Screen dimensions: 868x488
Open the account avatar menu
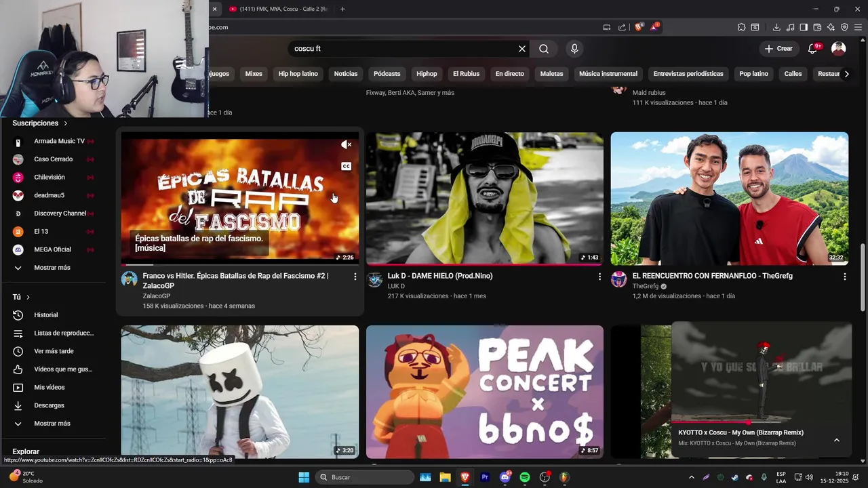[x=839, y=49]
